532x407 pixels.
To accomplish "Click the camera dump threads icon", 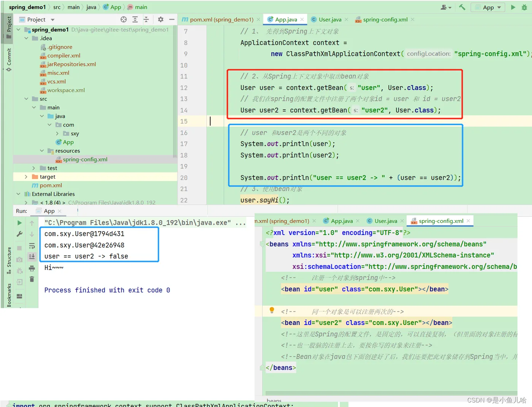I will click(x=19, y=259).
